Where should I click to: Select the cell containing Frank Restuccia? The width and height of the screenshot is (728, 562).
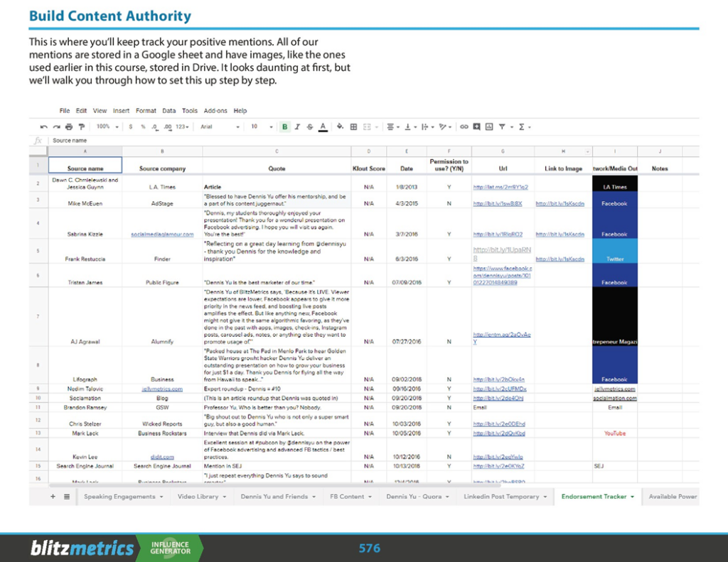click(x=85, y=251)
